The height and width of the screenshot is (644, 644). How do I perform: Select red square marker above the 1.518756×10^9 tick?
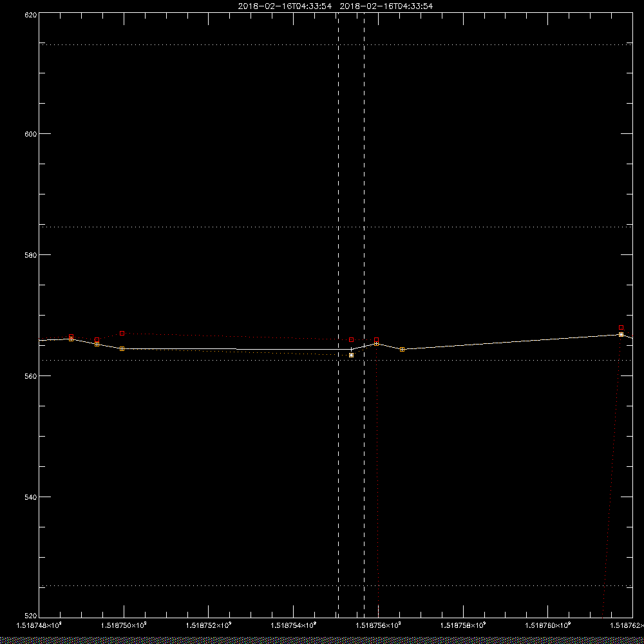click(x=376, y=339)
